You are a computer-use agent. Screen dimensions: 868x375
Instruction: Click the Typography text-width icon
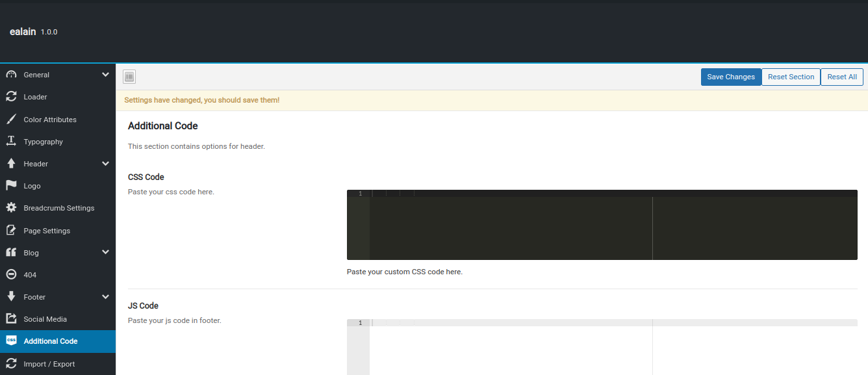(11, 141)
